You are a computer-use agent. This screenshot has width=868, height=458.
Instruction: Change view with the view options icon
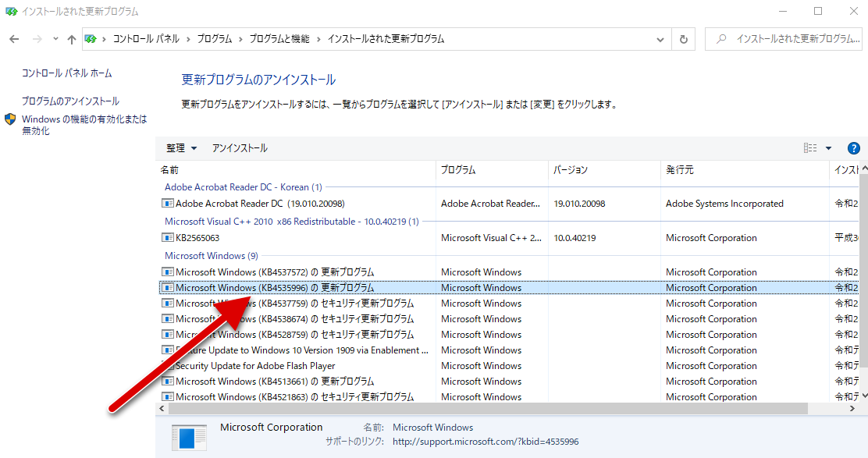tap(810, 148)
